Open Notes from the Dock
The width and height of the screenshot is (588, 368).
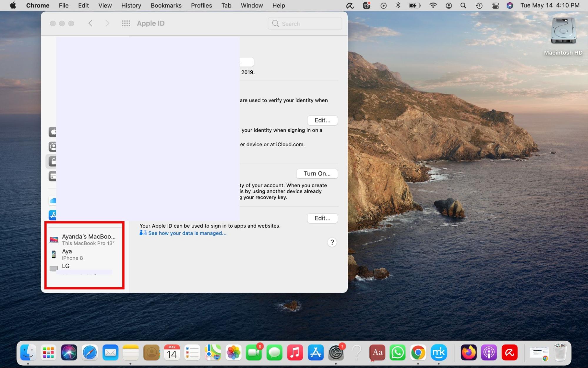(x=131, y=352)
